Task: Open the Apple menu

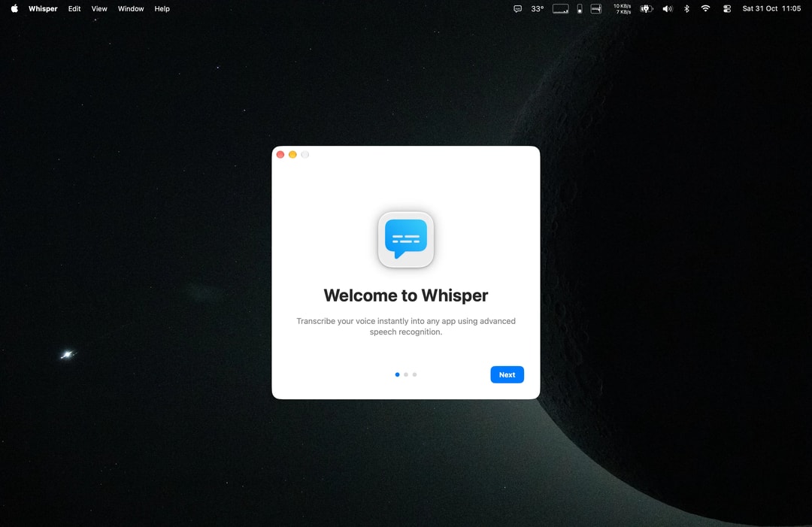Action: 14,8
